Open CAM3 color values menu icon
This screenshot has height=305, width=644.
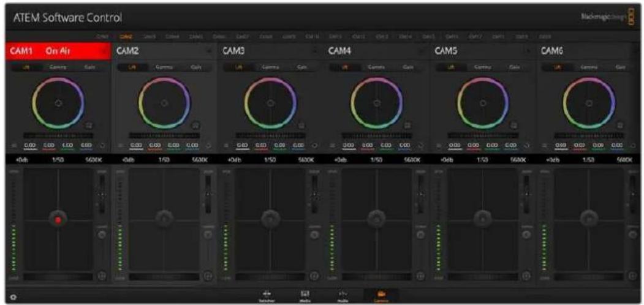coord(226,145)
